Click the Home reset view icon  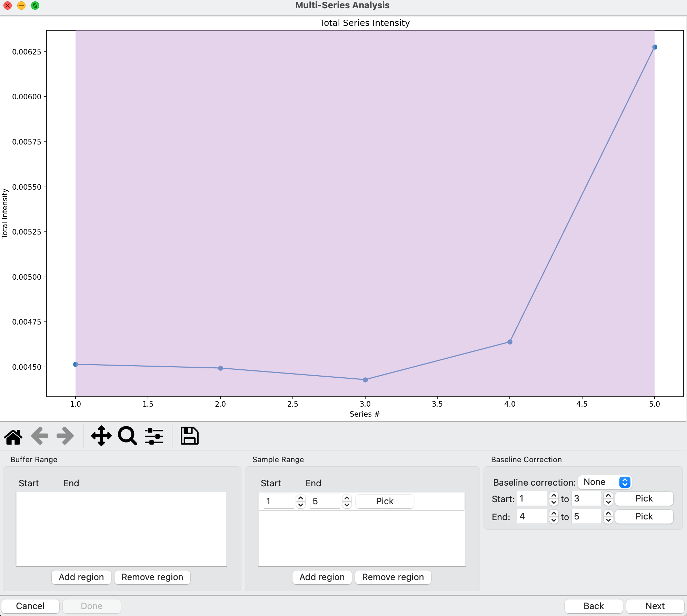pyautogui.click(x=13, y=436)
